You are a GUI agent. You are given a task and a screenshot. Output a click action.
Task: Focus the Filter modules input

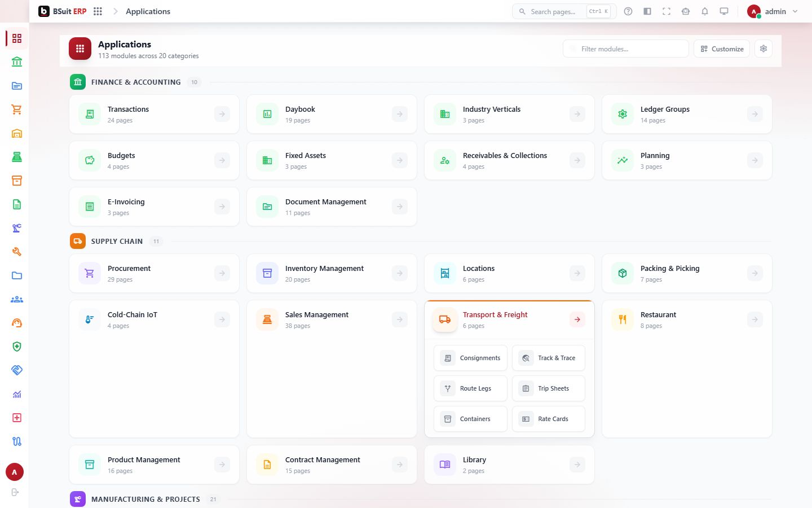click(x=626, y=49)
